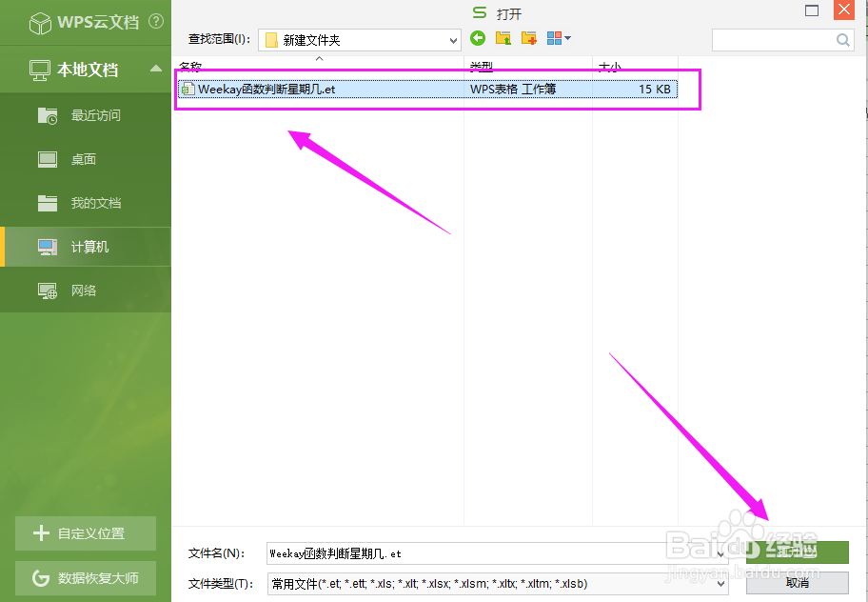Click inside the search box
Image resolution: width=868 pixels, height=602 pixels.
[x=780, y=39]
